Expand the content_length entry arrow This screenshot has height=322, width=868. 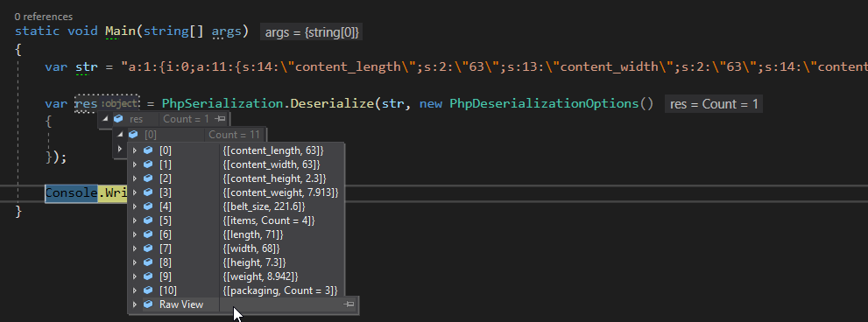coord(135,150)
